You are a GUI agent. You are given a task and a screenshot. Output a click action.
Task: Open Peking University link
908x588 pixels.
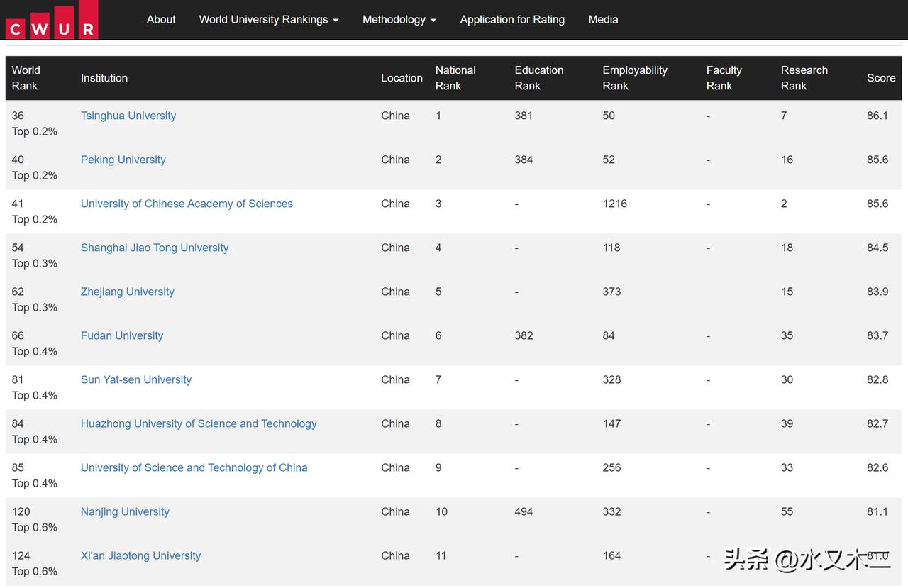pos(123,160)
